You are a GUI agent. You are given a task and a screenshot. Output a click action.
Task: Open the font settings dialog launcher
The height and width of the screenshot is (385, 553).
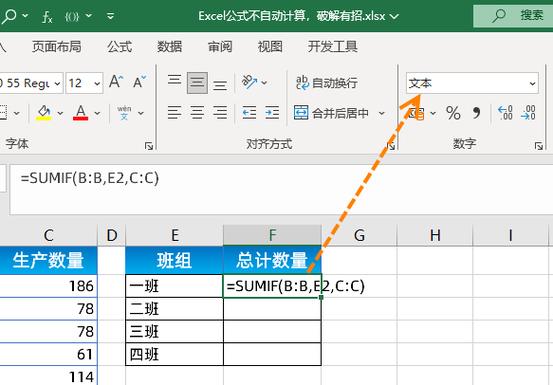coord(149,146)
